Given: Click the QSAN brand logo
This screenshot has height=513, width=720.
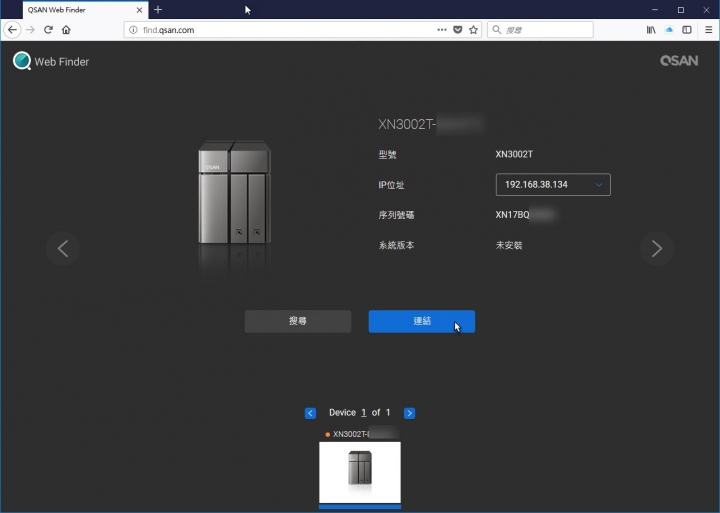Looking at the screenshot, I should tap(679, 61).
